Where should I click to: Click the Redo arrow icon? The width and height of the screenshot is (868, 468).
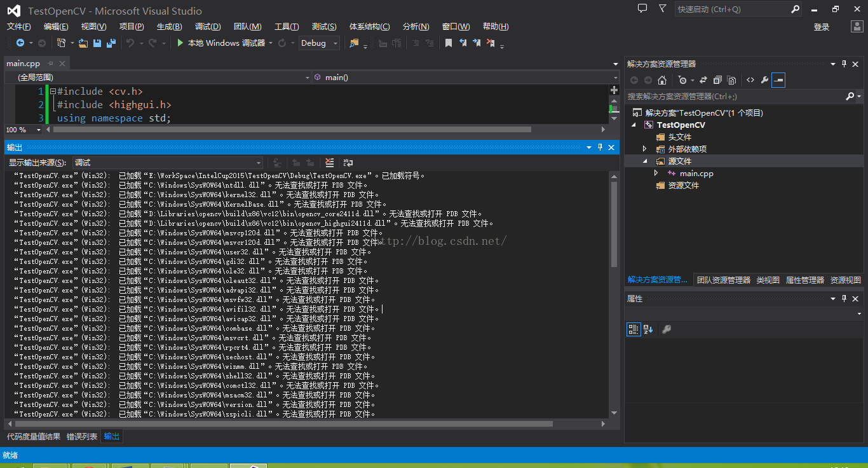[153, 43]
